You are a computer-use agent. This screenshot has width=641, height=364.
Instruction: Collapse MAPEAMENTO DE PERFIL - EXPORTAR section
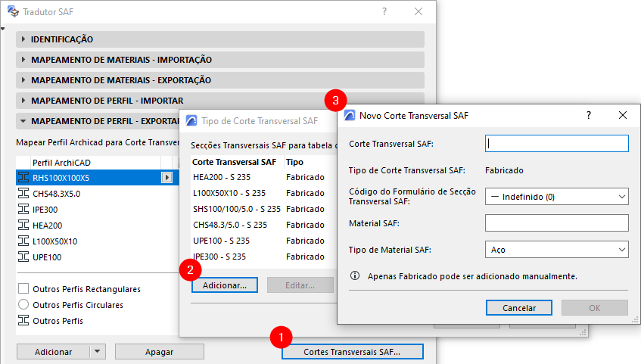point(23,121)
